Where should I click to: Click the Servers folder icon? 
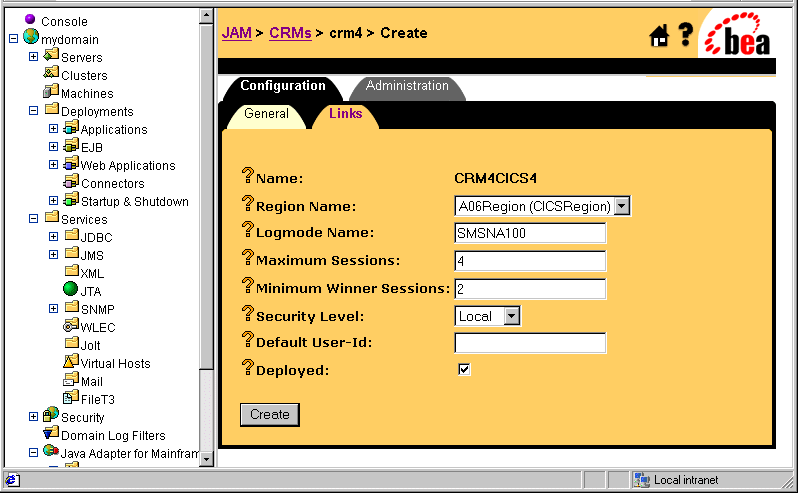(x=51, y=54)
